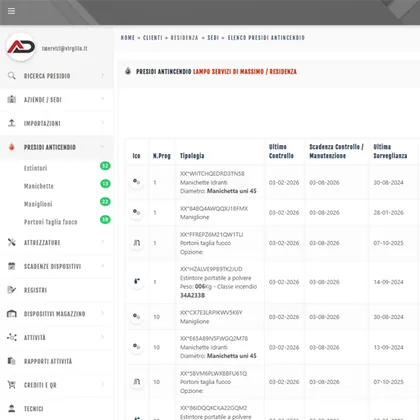Expand Aziende / Sedi chevron

tap(103, 99)
